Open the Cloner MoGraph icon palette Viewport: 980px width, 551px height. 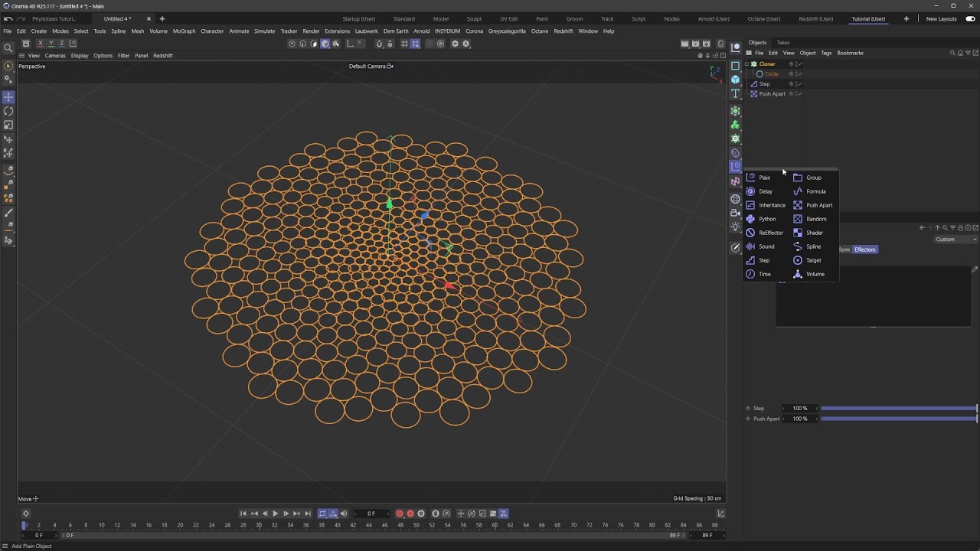735,139
